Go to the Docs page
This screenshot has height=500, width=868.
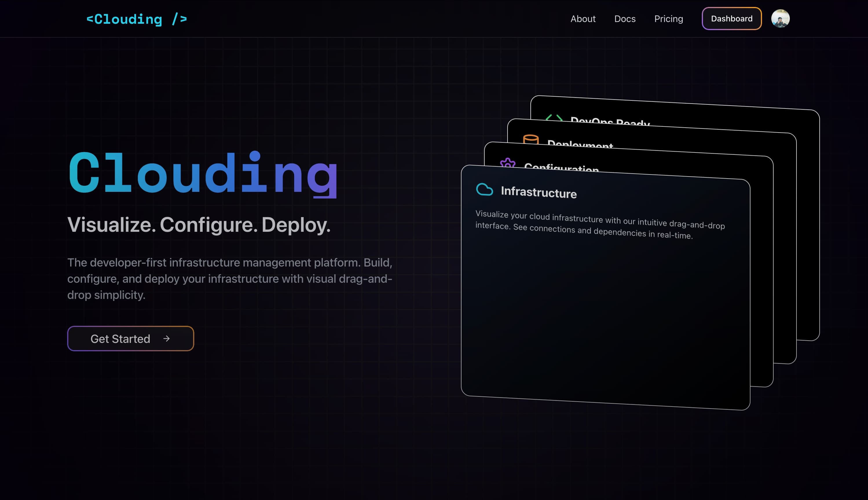(x=625, y=19)
